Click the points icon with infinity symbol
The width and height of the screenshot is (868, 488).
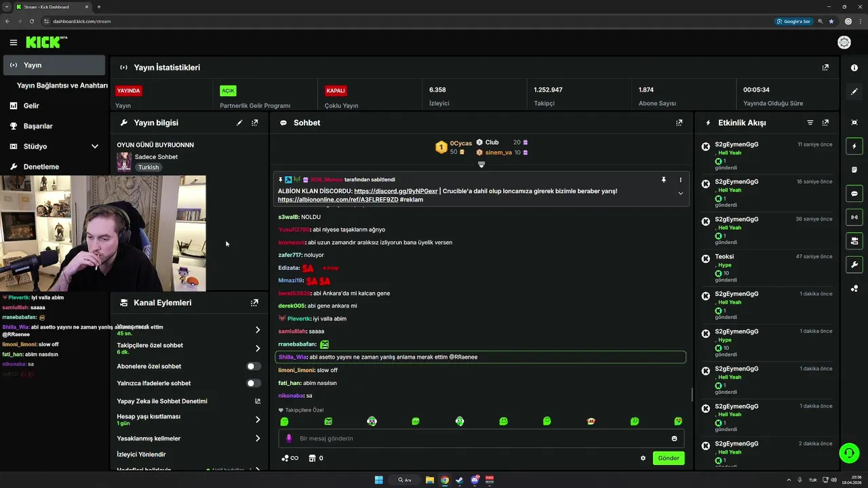(290, 458)
